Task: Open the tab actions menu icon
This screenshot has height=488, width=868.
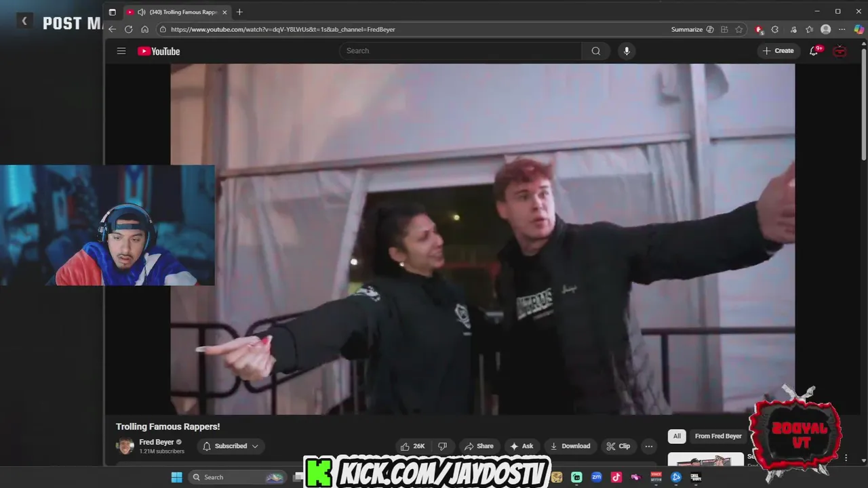Action: coord(112,12)
